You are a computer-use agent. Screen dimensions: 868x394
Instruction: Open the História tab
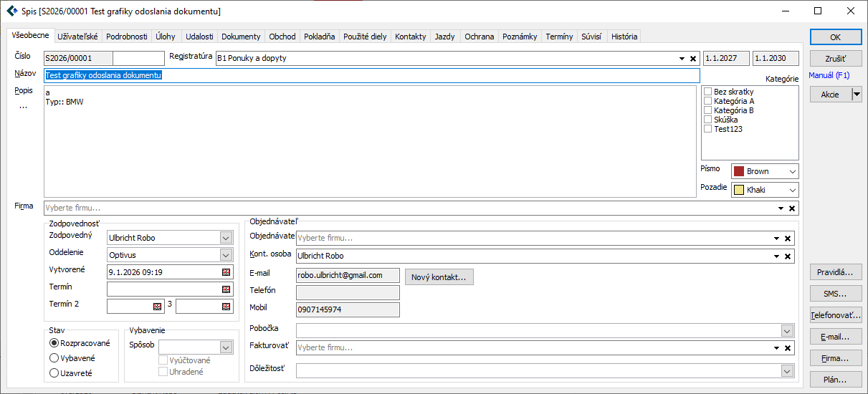click(624, 37)
